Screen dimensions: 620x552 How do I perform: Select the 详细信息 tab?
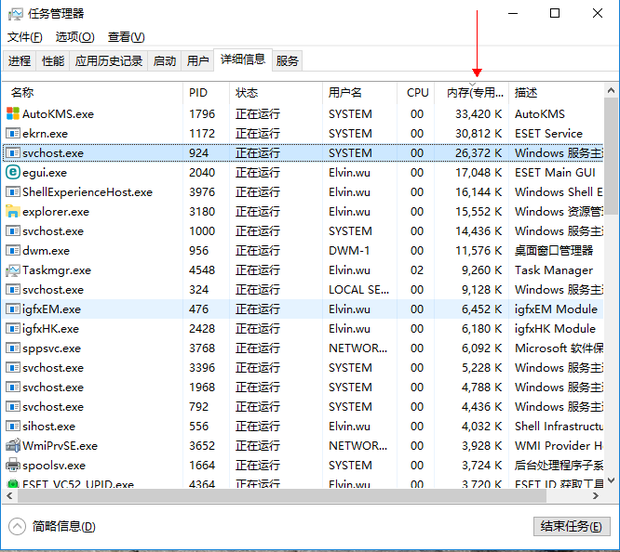tap(243, 60)
